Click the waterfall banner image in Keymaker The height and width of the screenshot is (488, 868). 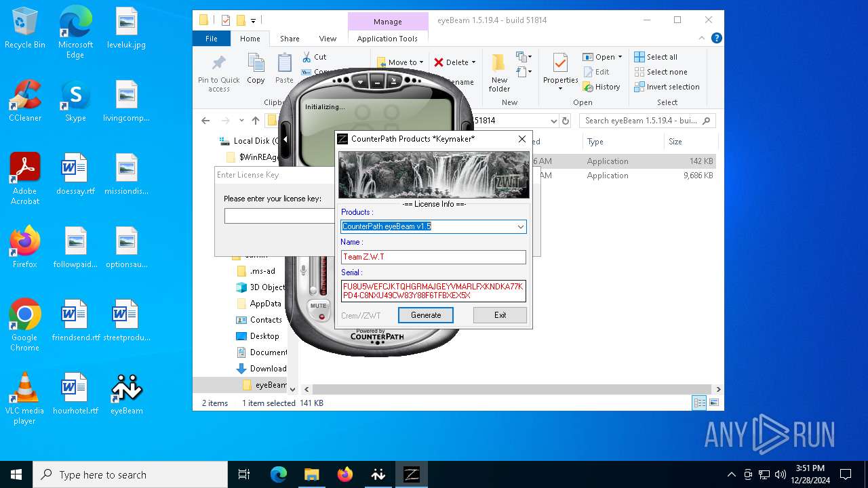434,175
